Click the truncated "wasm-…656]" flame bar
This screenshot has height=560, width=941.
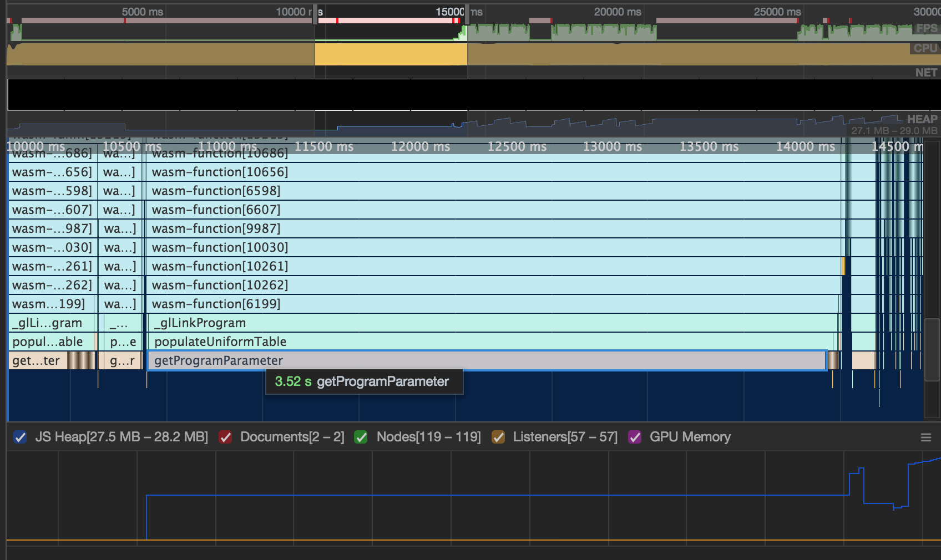(53, 172)
